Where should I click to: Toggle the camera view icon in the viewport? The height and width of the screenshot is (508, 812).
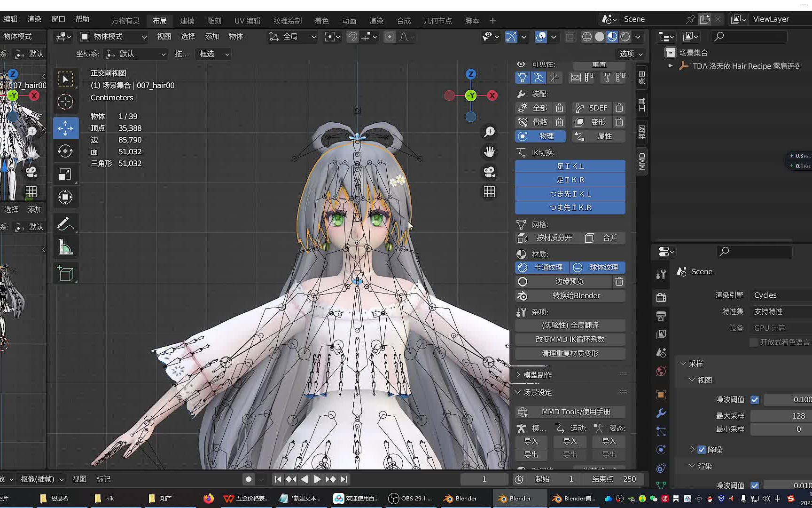click(490, 172)
